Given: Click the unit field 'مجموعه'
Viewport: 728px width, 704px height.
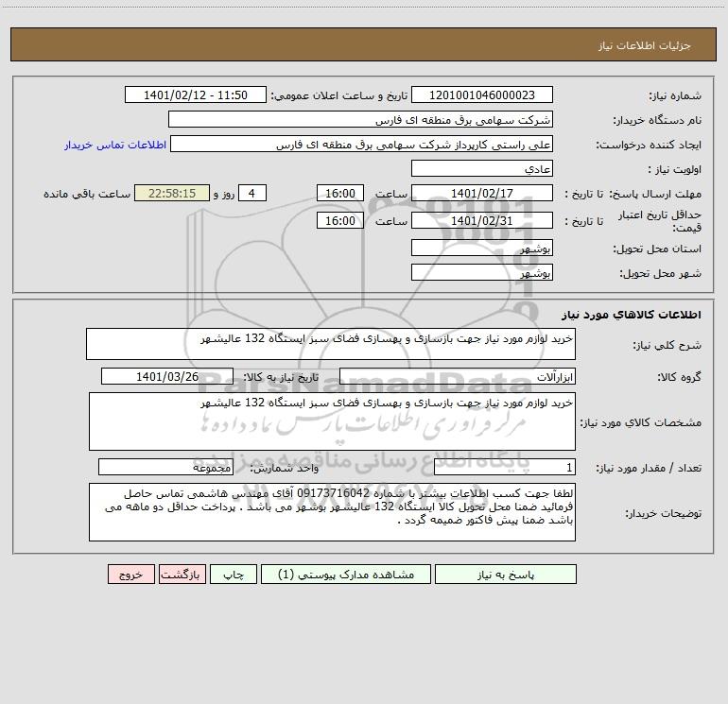Looking at the screenshot, I should click(x=165, y=468).
